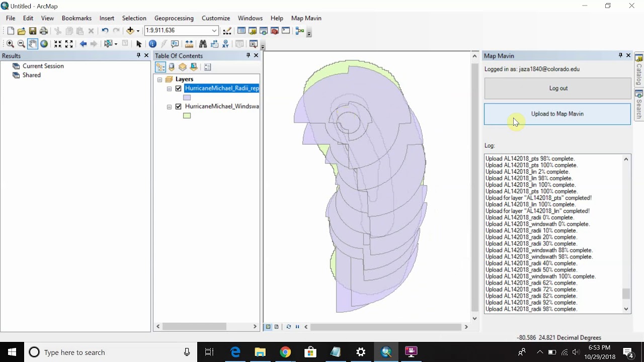Click the Add Data button

[130, 31]
